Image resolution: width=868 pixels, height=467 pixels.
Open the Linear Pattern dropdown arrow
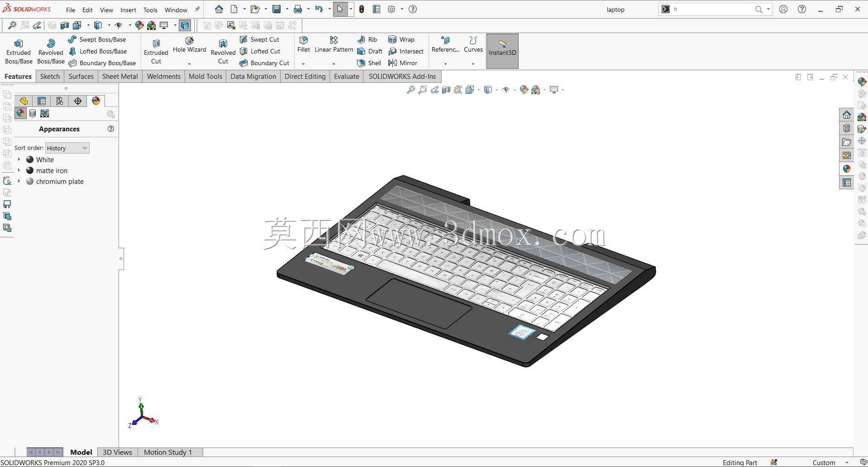(334, 64)
